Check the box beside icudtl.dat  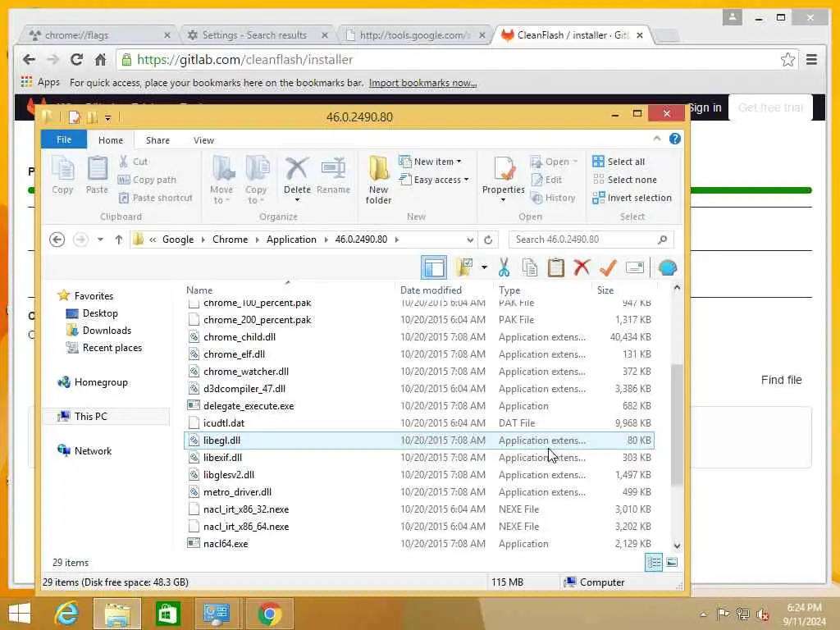[194, 423]
